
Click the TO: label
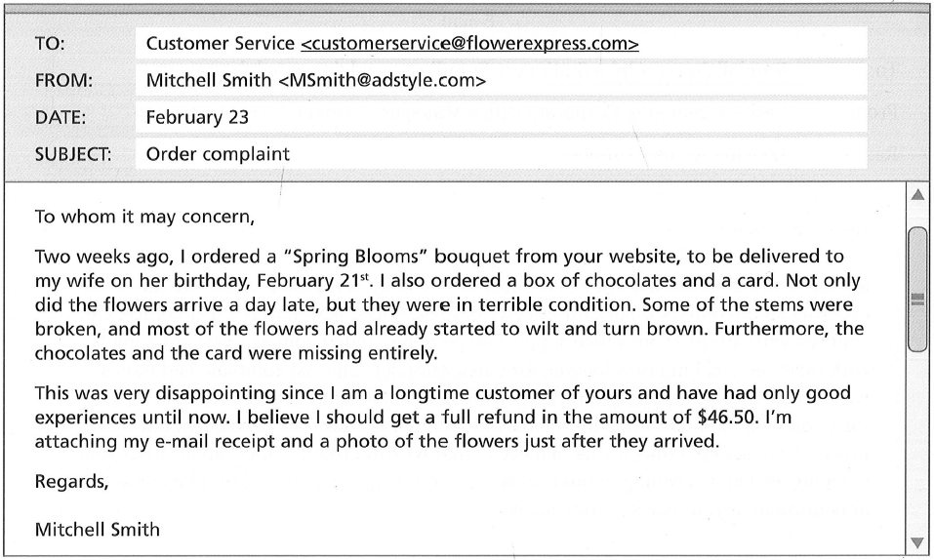point(50,44)
